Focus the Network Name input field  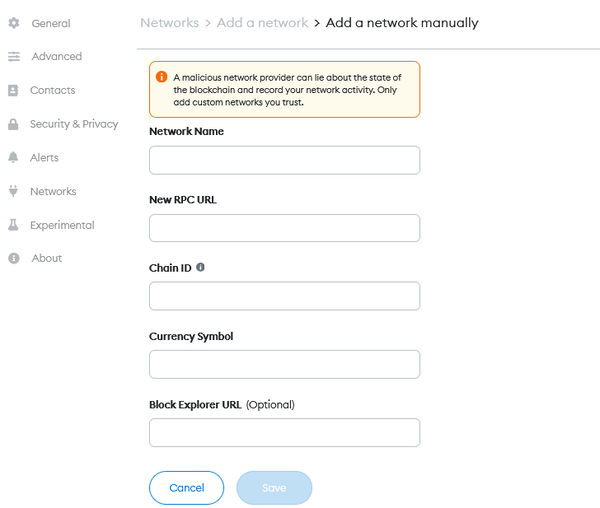(x=284, y=160)
